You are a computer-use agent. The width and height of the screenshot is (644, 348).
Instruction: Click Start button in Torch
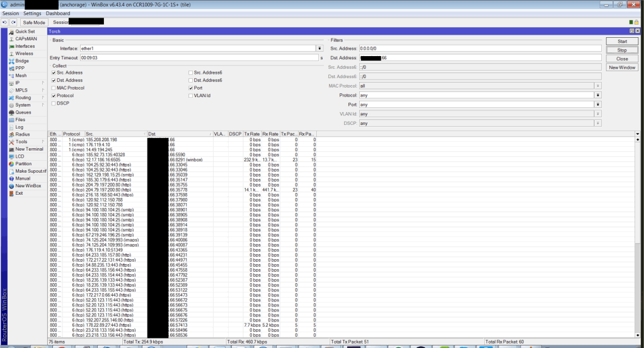(x=622, y=42)
